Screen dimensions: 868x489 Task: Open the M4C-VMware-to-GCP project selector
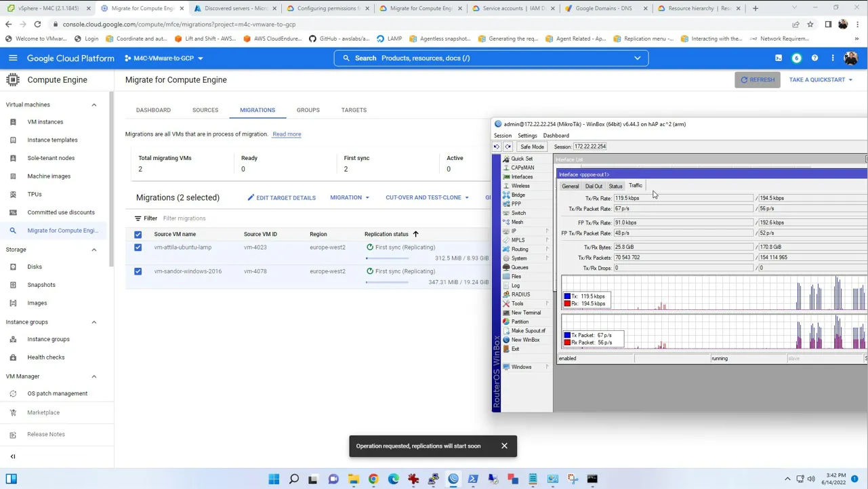[164, 58]
